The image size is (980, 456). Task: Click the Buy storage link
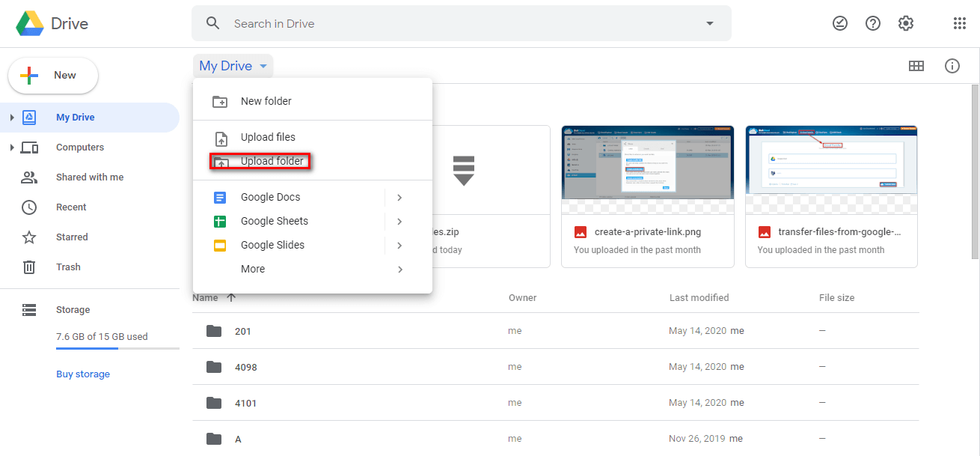[83, 374]
